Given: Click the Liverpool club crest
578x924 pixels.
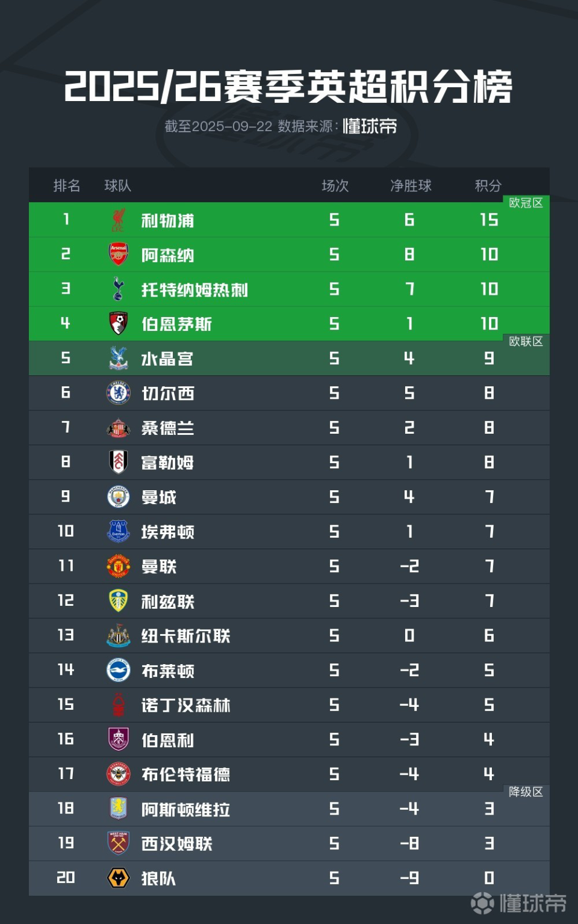Looking at the screenshot, I should coord(119,220).
